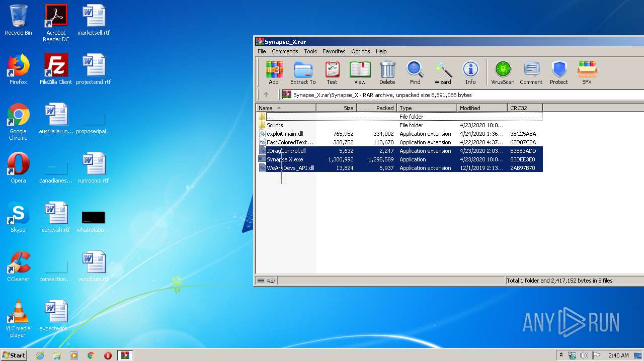The image size is (644, 362).
Task: Open Chrome from the taskbar
Action: click(91, 355)
